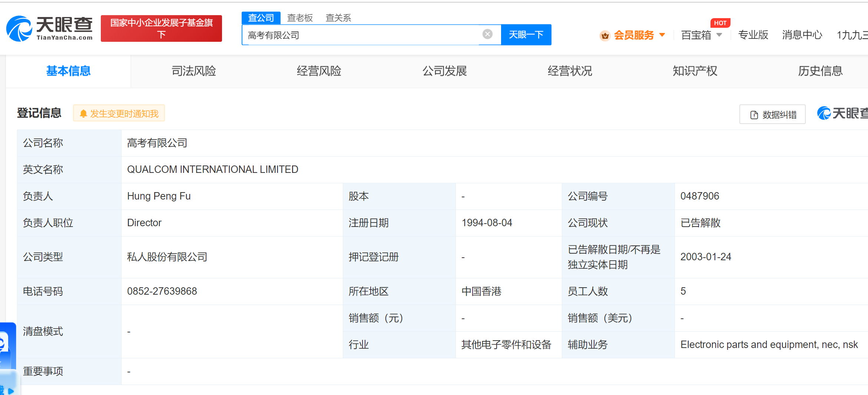Click the 员工人数 value 5
Screen dimensions: 868x395
[x=683, y=291]
